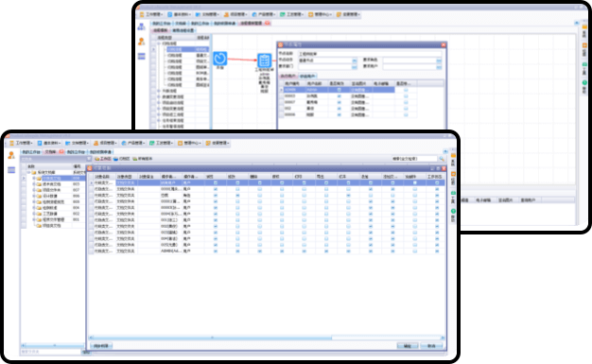Toggle last column checkbox in ADMIN row
This screenshot has width=592, height=364.
[437, 251]
